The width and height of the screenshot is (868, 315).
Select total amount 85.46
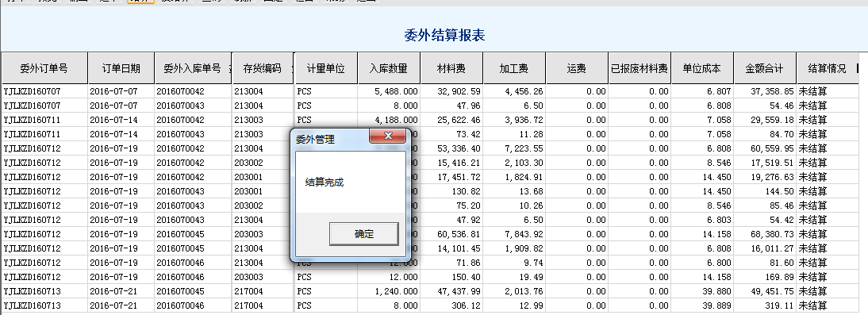point(765,206)
